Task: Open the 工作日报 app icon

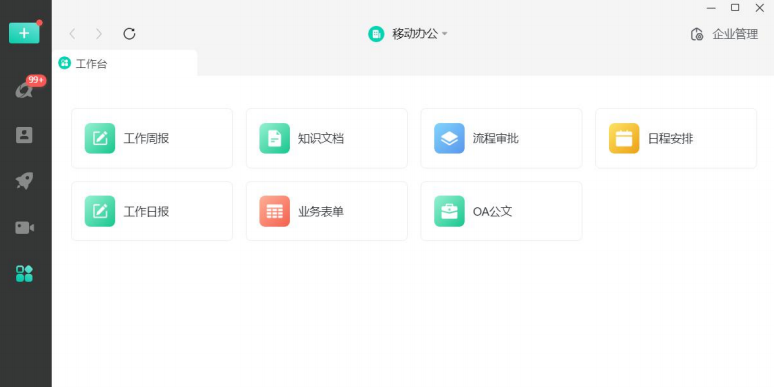Action: 100,211
